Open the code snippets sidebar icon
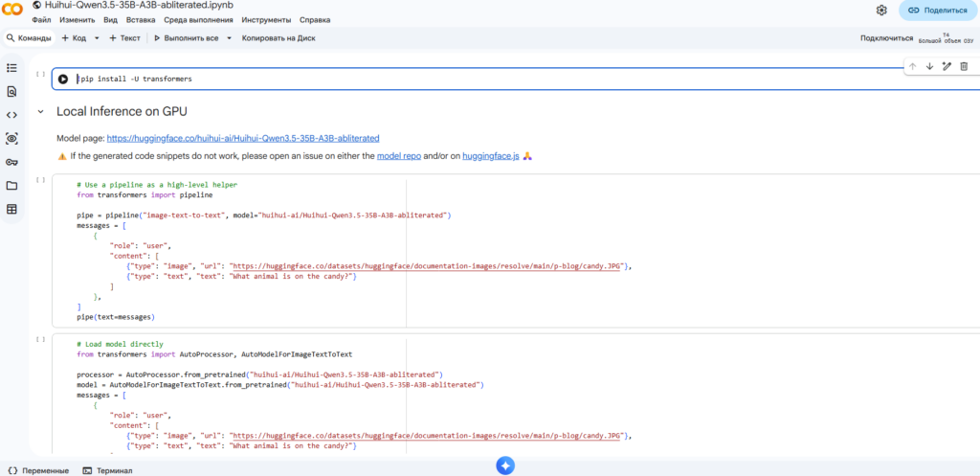Screen dimensions: 980x476 11,115
